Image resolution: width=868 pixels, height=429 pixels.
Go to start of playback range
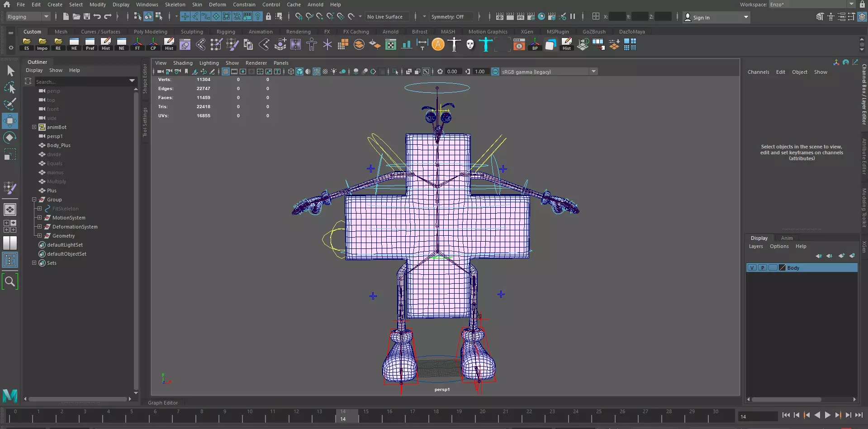click(786, 415)
